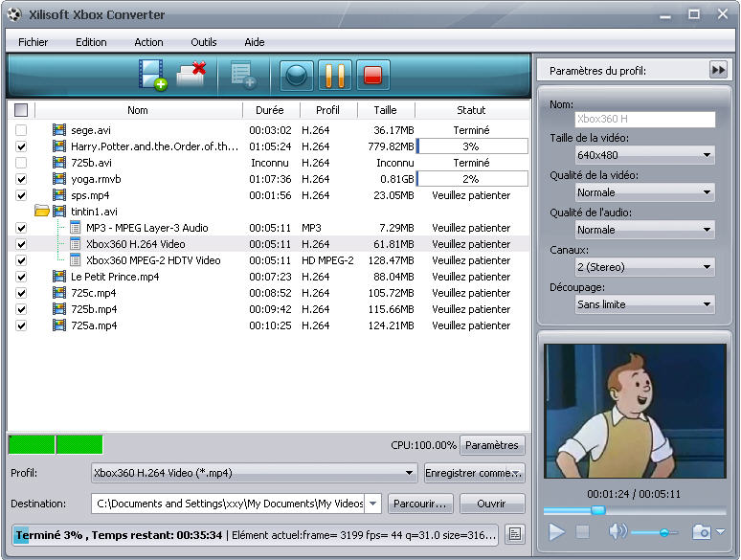Image resolution: width=741 pixels, height=560 pixels.
Task: Open the Enregistrer comme dropdown button
Action: pos(475,473)
